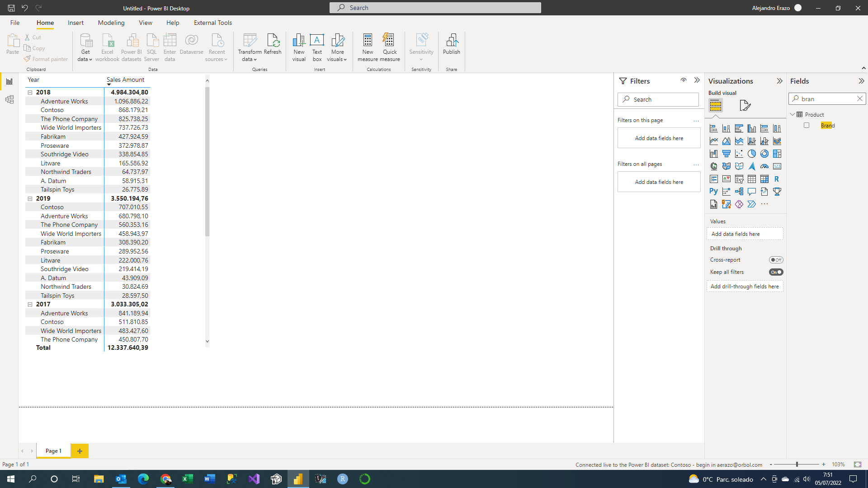Select the Table visual
The image size is (868, 488).
751,179
